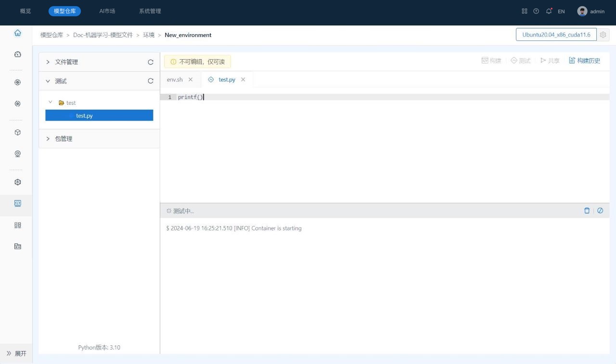This screenshot has height=364, width=616.
Task: Select the code environment sidebar icon
Action: point(18,203)
